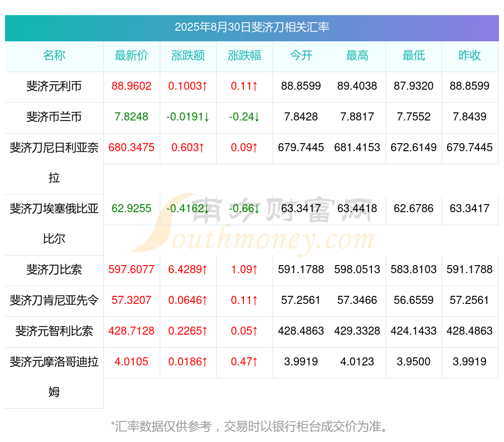Click the low value 7.7552
The height and width of the screenshot is (442, 504).
click(414, 116)
